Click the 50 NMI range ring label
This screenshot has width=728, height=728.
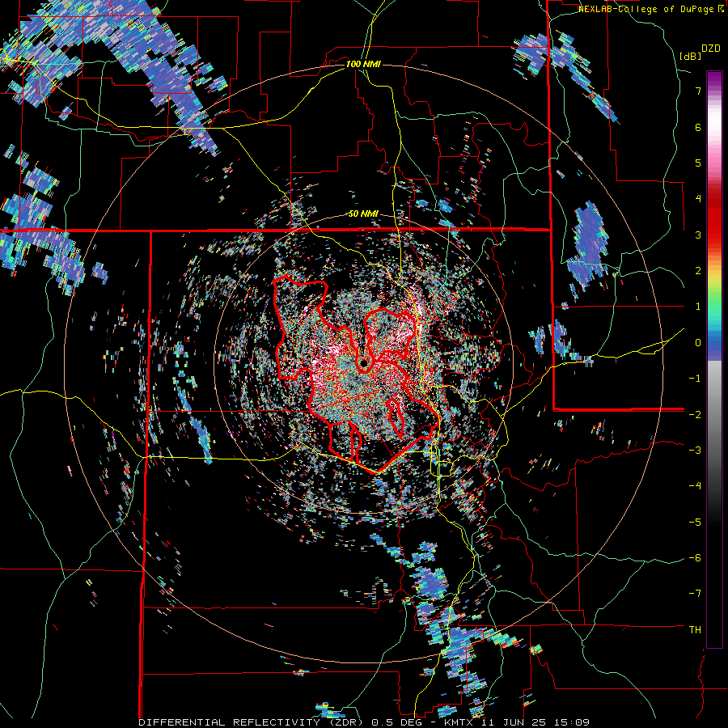click(x=363, y=214)
